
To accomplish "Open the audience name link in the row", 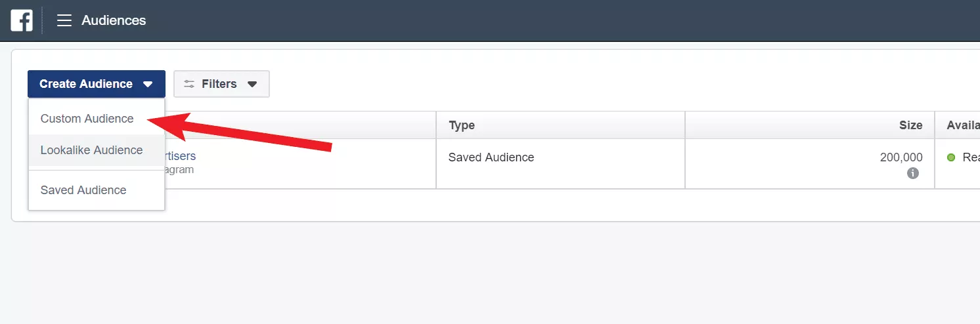I will 179,157.
